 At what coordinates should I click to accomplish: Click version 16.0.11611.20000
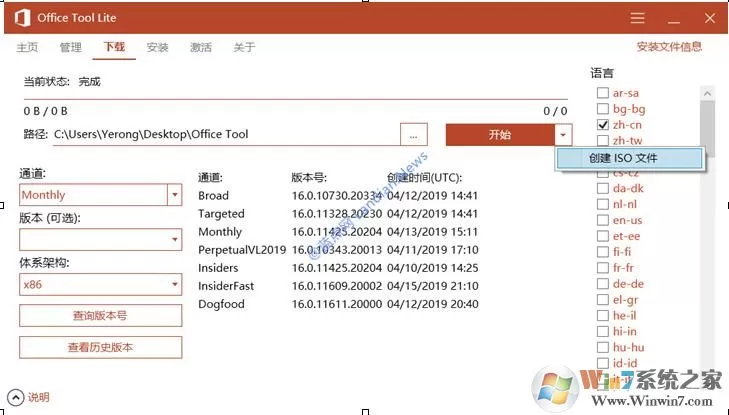(x=337, y=304)
